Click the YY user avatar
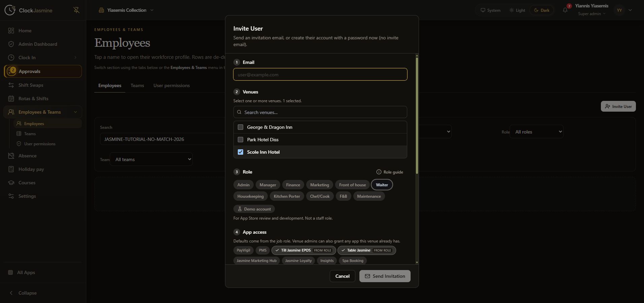 619,10
